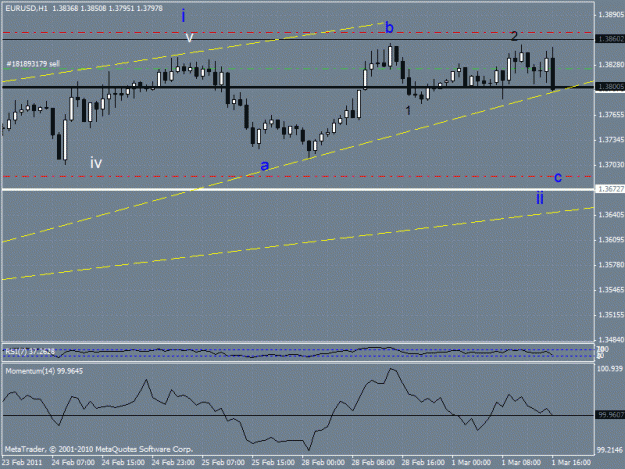Select the black wave label '1'
The width and height of the screenshot is (625, 469).
click(408, 110)
